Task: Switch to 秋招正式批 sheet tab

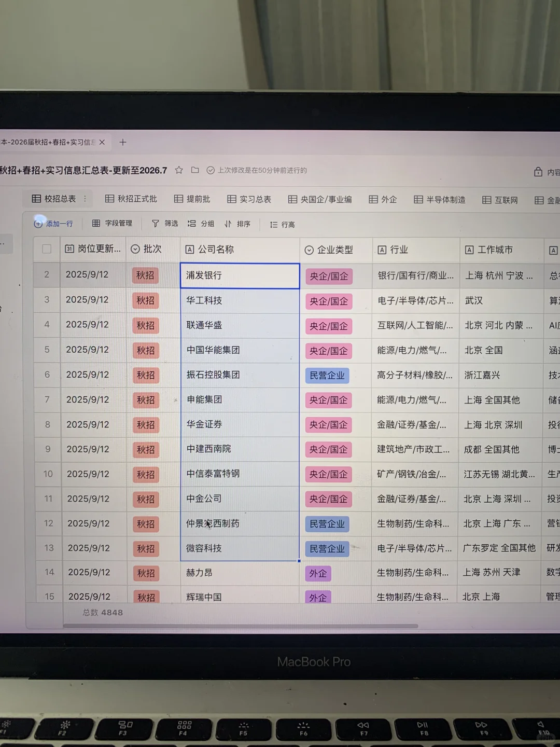Action: point(131,199)
